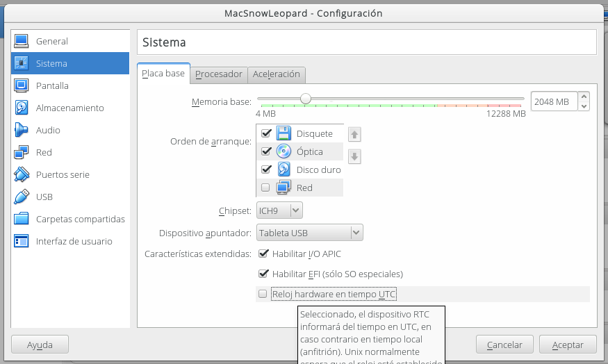Viewport: 608px width, 364px height.
Task: Open Red network icon in sidebar
Action: tap(22, 152)
